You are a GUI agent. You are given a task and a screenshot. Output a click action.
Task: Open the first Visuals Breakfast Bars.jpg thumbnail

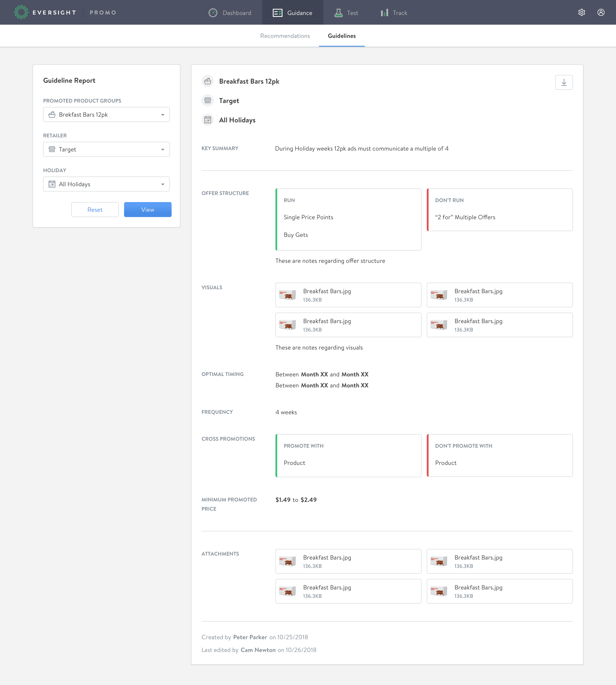(287, 295)
